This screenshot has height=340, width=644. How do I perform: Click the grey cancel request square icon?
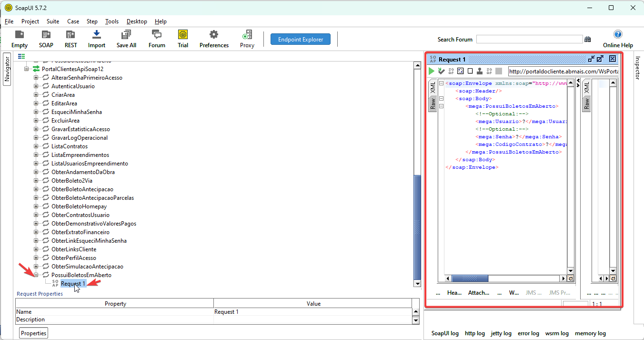499,71
